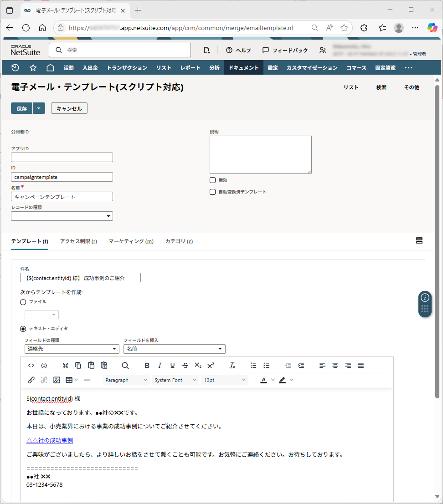Open the フィールドの種類 dropdown
Screen dimensions: 443x504
(72, 349)
